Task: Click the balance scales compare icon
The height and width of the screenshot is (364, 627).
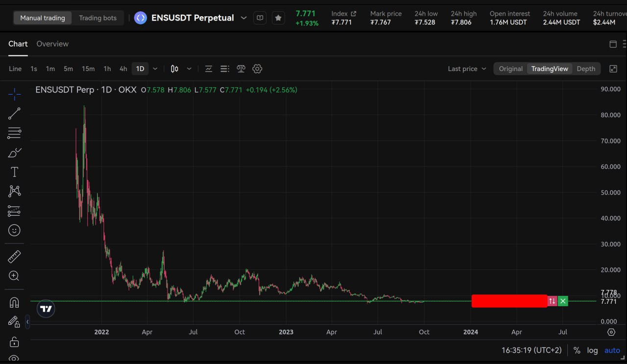Action: click(241, 69)
